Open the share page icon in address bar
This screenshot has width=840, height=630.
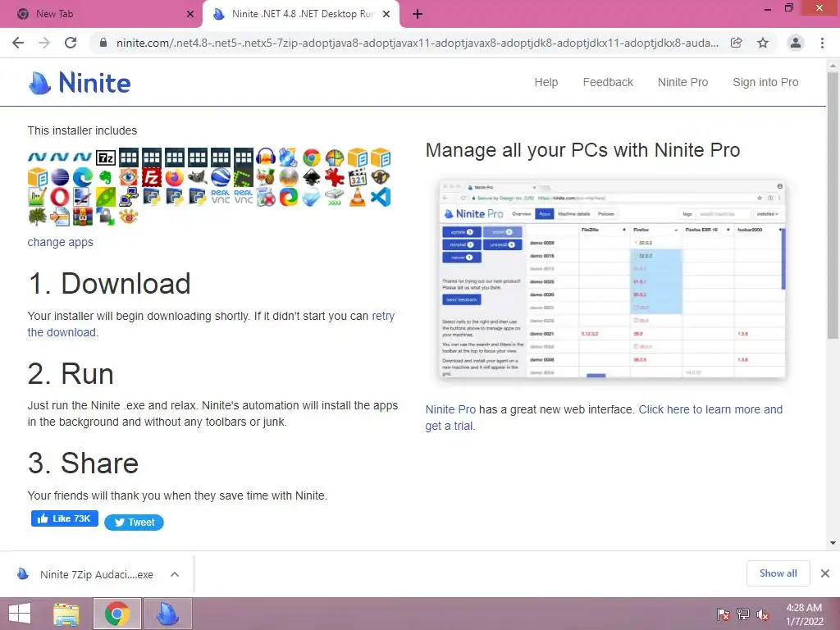tap(737, 43)
